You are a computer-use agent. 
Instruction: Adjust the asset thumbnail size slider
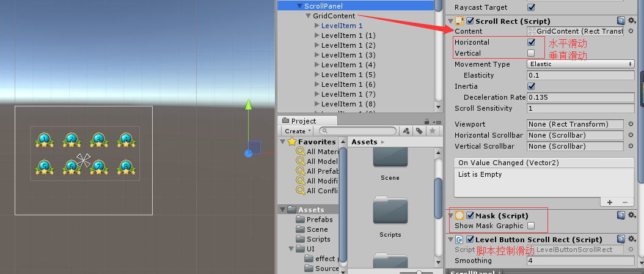pyautogui.click(x=419, y=272)
